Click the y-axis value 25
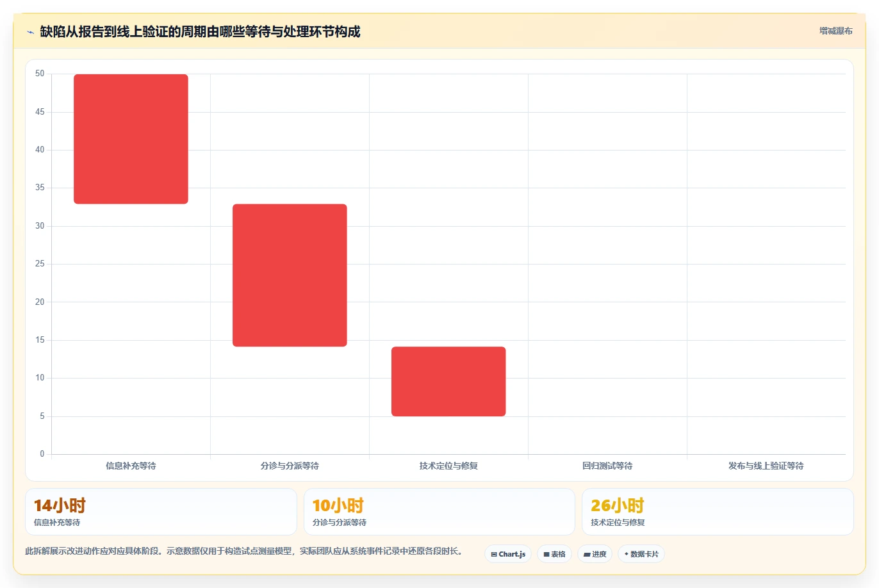Screen dimensions: 879x588 pos(40,264)
